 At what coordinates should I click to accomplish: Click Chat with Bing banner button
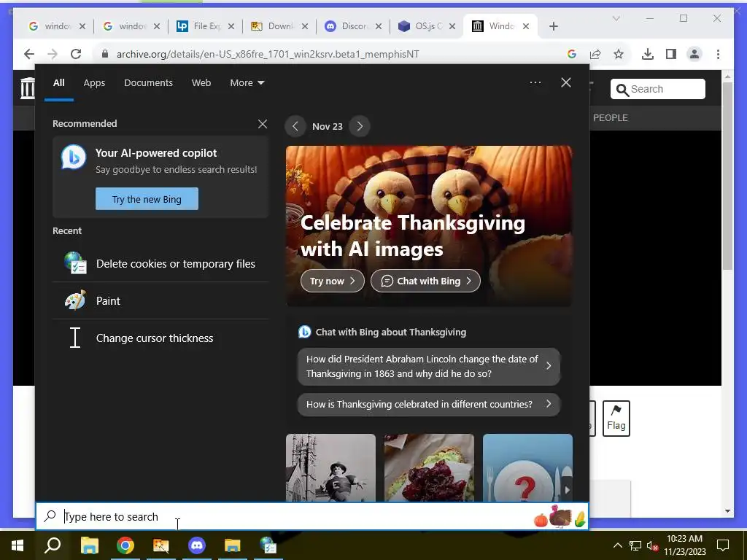[425, 281]
